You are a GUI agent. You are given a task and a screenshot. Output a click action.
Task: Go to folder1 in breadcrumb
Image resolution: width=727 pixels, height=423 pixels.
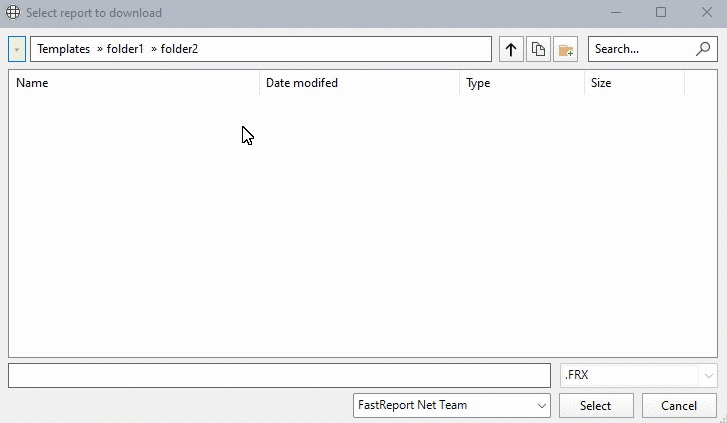125,49
